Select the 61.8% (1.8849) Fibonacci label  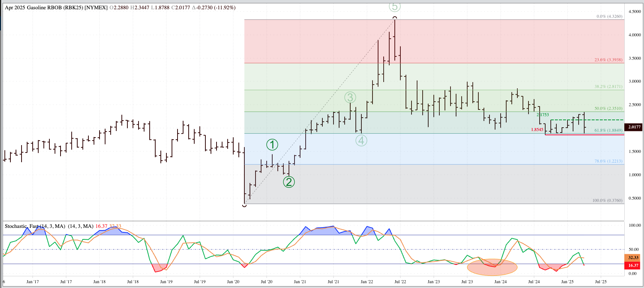pyautogui.click(x=608, y=130)
